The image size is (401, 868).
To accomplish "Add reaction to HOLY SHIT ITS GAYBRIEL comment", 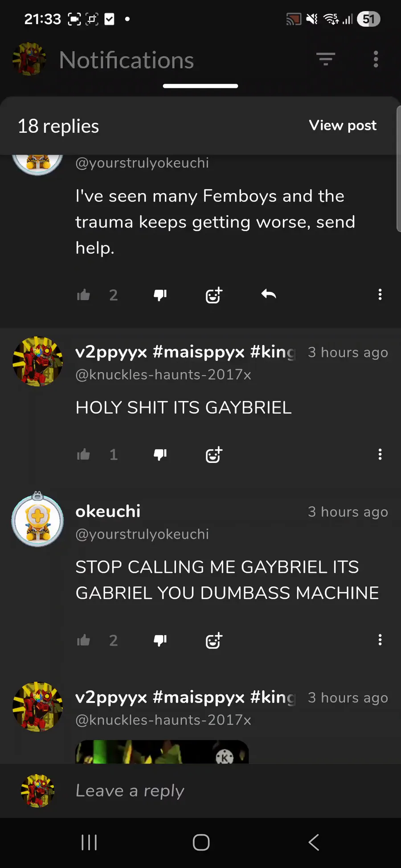I will coord(214,454).
